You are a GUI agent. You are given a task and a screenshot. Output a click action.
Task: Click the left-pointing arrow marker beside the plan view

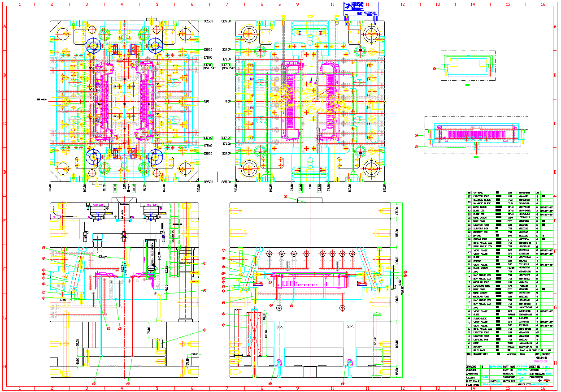pyautogui.click(x=41, y=99)
